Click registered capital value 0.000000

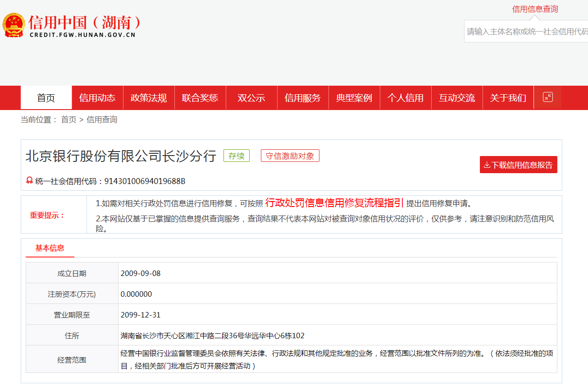tap(137, 294)
